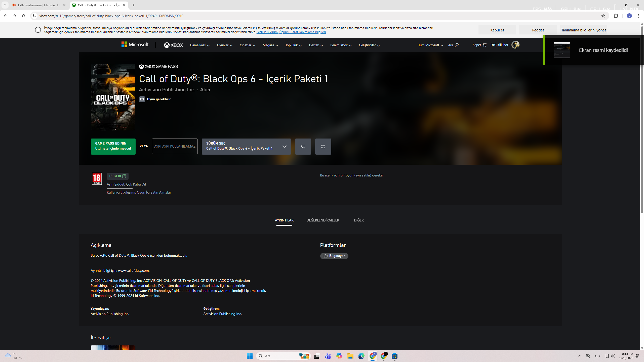The height and width of the screenshot is (362, 644).
Task: Expand the Topluluk menu
Action: click(293, 45)
